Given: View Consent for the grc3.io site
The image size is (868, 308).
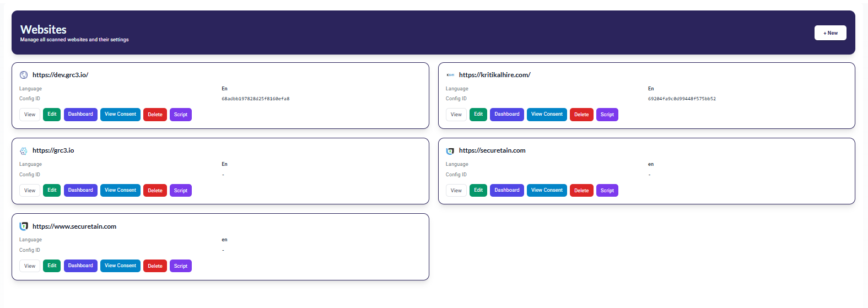Looking at the screenshot, I should click(x=120, y=190).
